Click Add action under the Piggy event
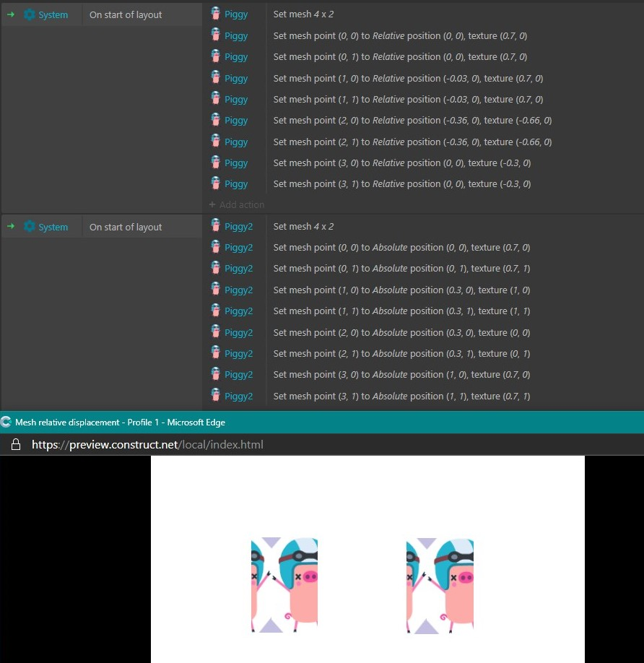This screenshot has height=663, width=644. (x=237, y=204)
